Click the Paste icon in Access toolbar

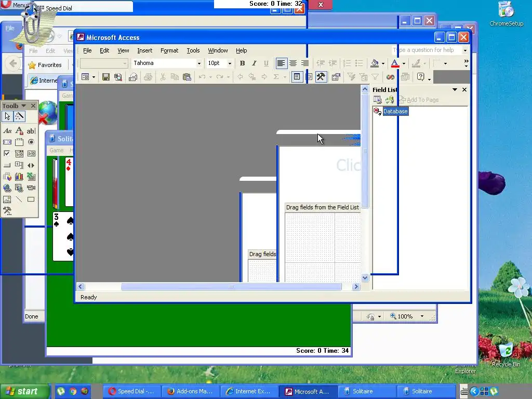[187, 77]
